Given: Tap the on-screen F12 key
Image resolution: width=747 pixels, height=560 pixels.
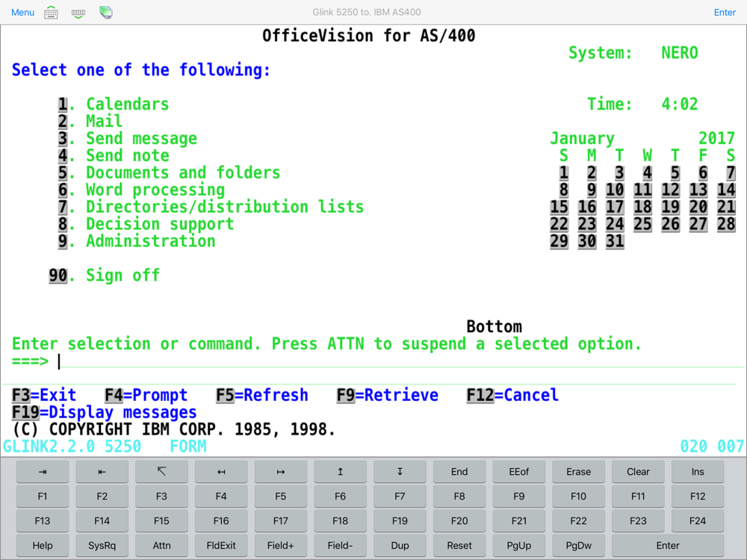Looking at the screenshot, I should pyautogui.click(x=698, y=497).
